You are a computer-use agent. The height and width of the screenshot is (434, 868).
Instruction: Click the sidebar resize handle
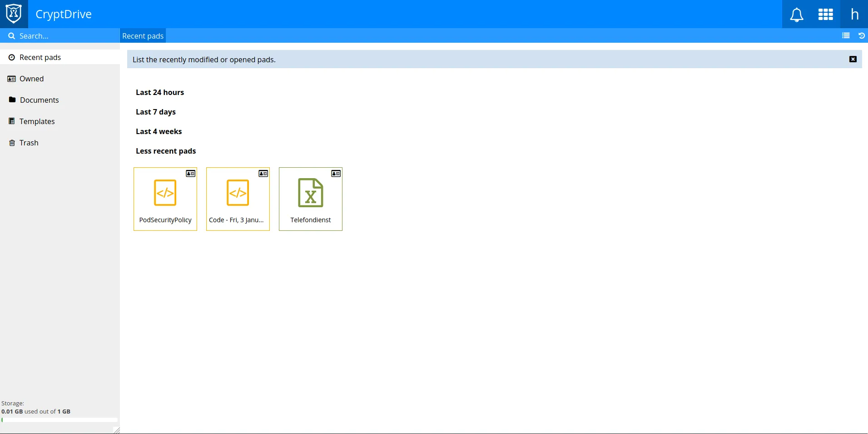click(116, 430)
